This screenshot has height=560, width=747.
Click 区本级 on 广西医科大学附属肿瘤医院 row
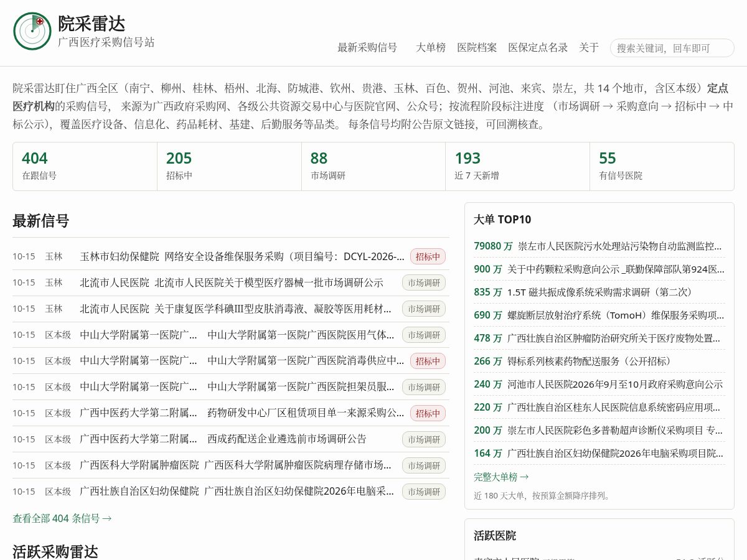(58, 465)
